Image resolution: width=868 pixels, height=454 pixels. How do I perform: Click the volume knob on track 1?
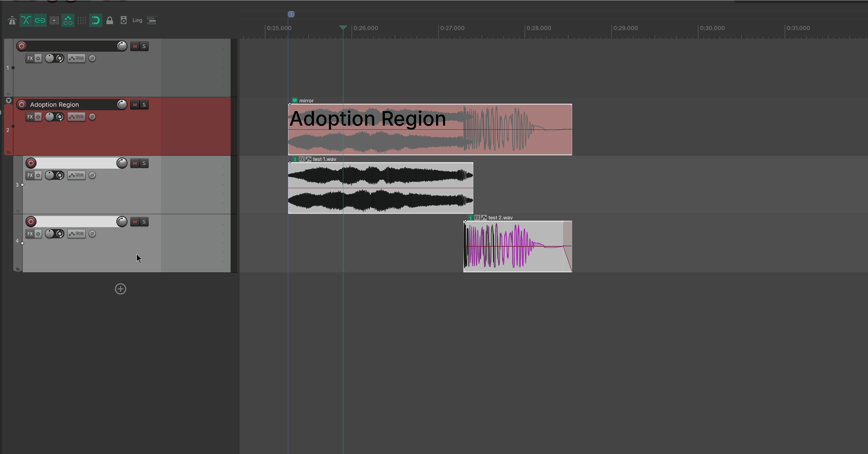click(x=122, y=46)
